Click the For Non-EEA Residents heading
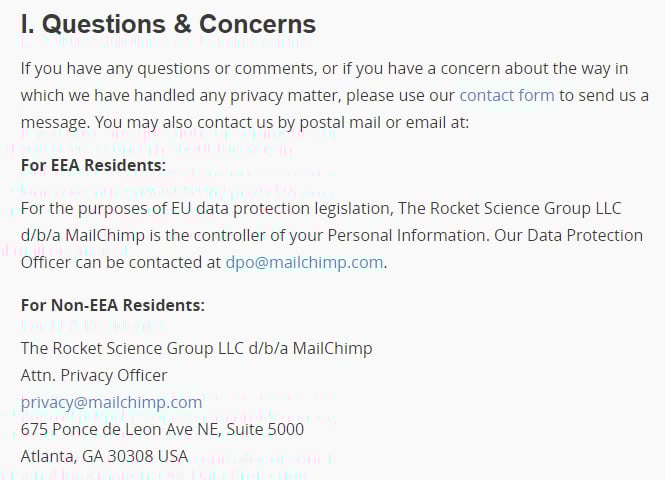Viewport: 665px width, 480px height. point(113,305)
